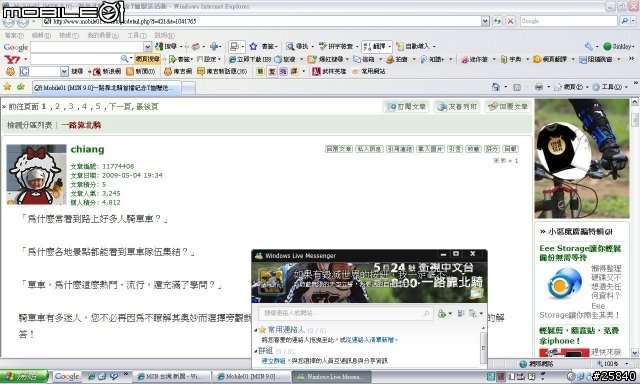Click the Messenger contact search field
This screenshot has width=640, height=384.
pos(345,313)
